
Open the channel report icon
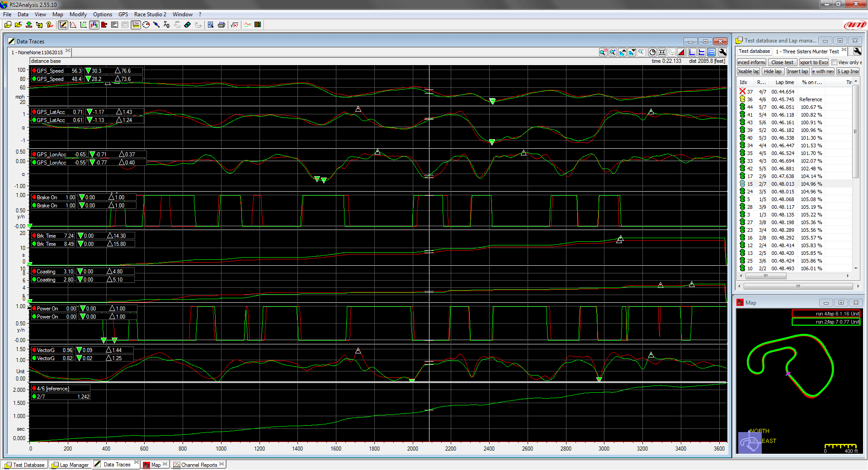coord(114,25)
